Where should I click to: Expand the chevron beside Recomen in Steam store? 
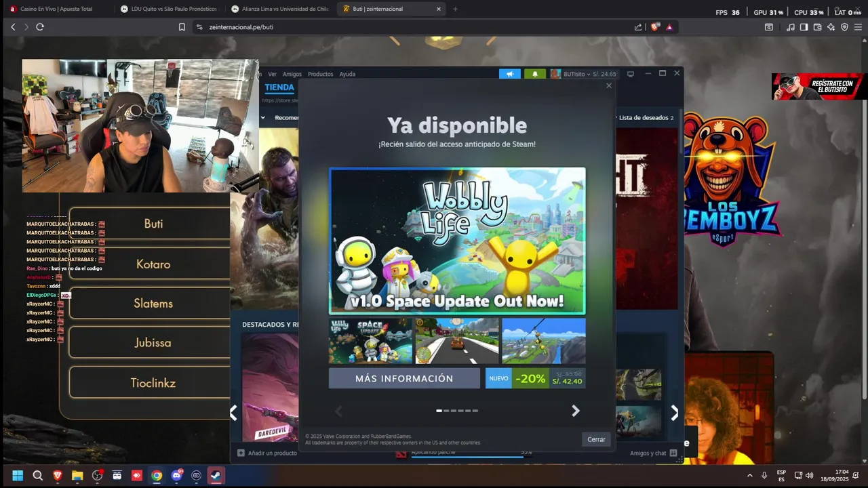pos(263,117)
